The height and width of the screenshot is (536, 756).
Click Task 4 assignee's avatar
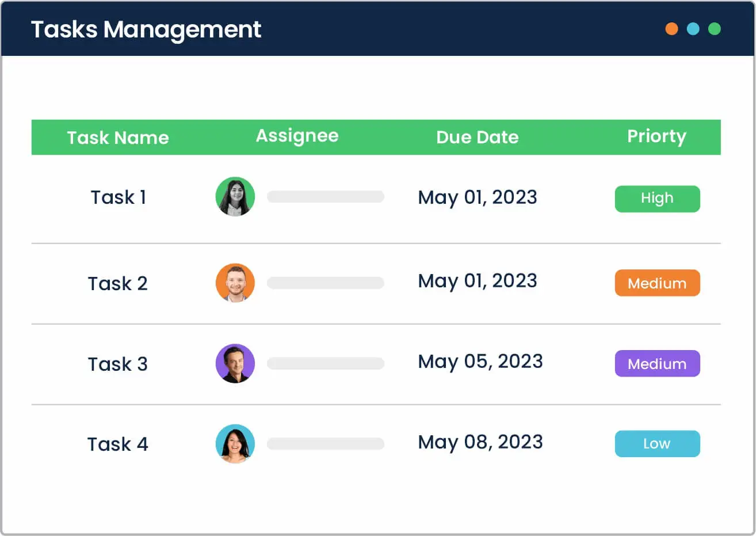[x=235, y=444]
